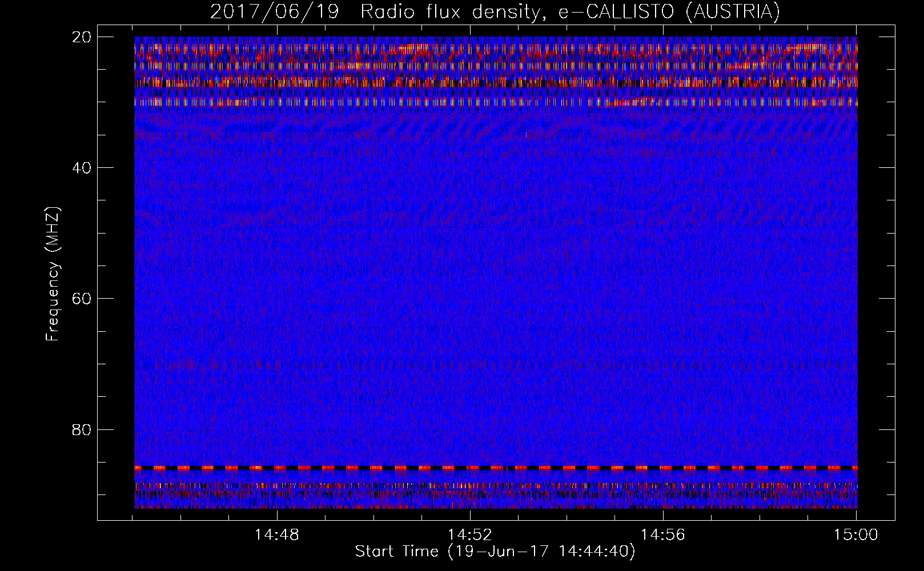This screenshot has height=571, width=924.
Task: Click the 80 frequency tick label
Action: coord(82,429)
